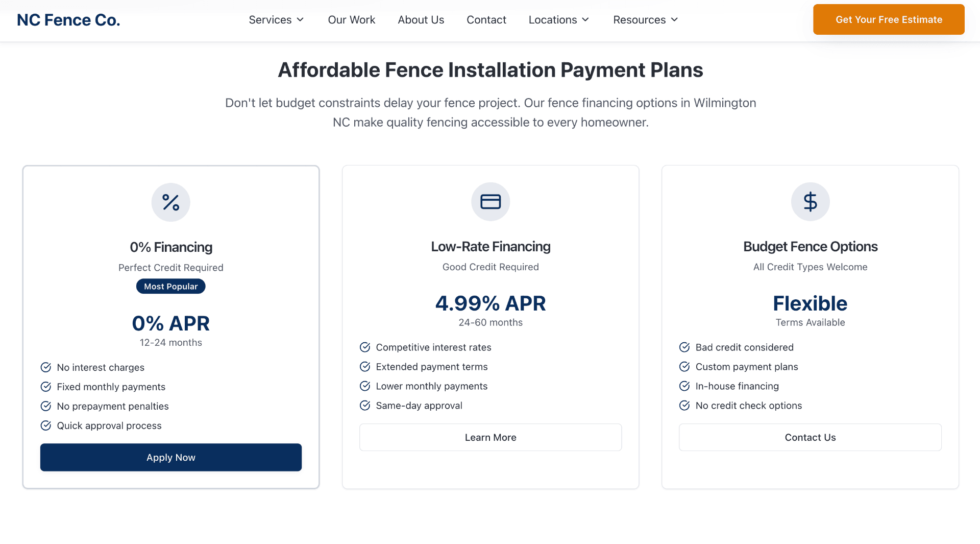Screen dimensions: 980x544
Task: Click Get Your Free Estimate
Action: pyautogui.click(x=888, y=19)
